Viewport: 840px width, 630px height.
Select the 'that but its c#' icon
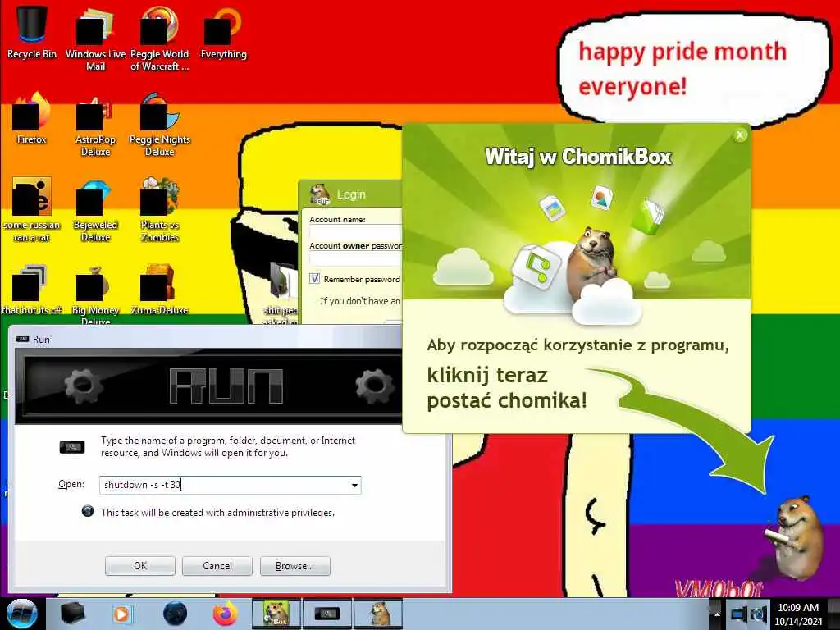pos(32,288)
